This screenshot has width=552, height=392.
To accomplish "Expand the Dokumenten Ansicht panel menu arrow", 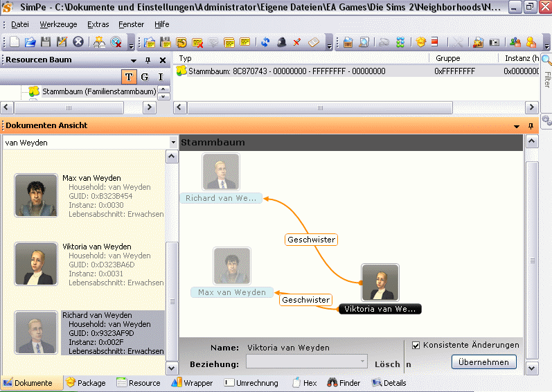I will click(x=516, y=126).
